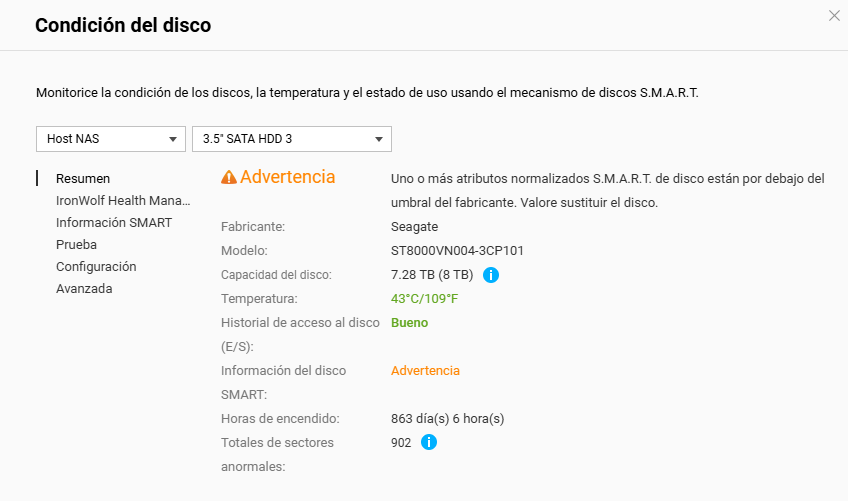Close the Condición del disco dialog
848x501 pixels.
[834, 16]
